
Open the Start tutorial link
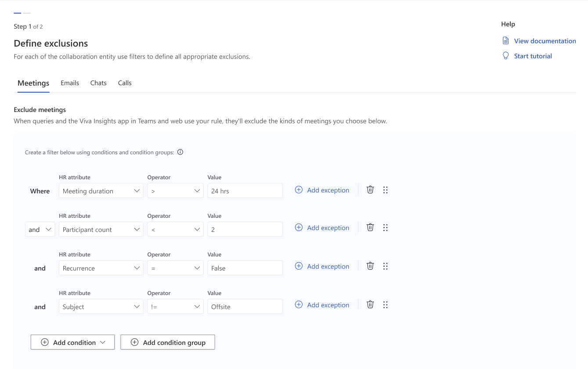(533, 55)
